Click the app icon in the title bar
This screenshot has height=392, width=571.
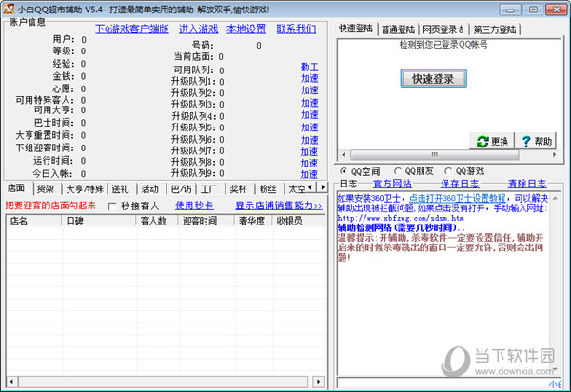[9, 10]
